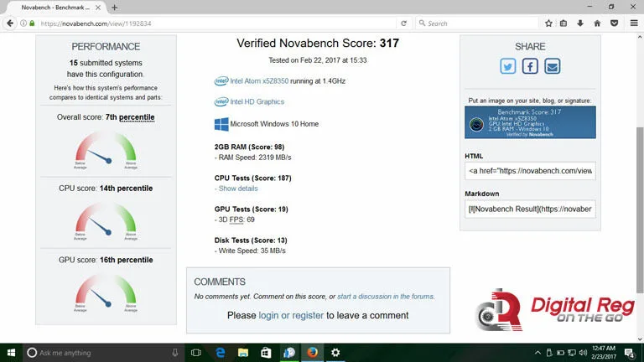Bookmark this page with the star icon

point(548,23)
